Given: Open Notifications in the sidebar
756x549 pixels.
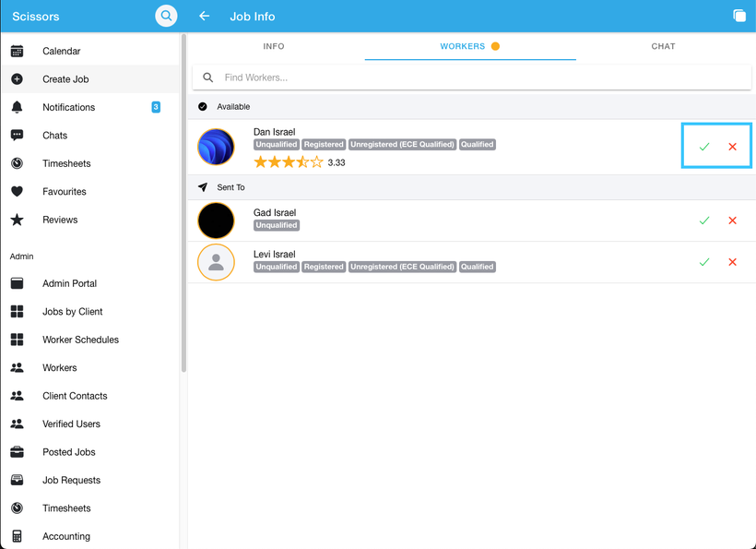Looking at the screenshot, I should pyautogui.click(x=68, y=107).
